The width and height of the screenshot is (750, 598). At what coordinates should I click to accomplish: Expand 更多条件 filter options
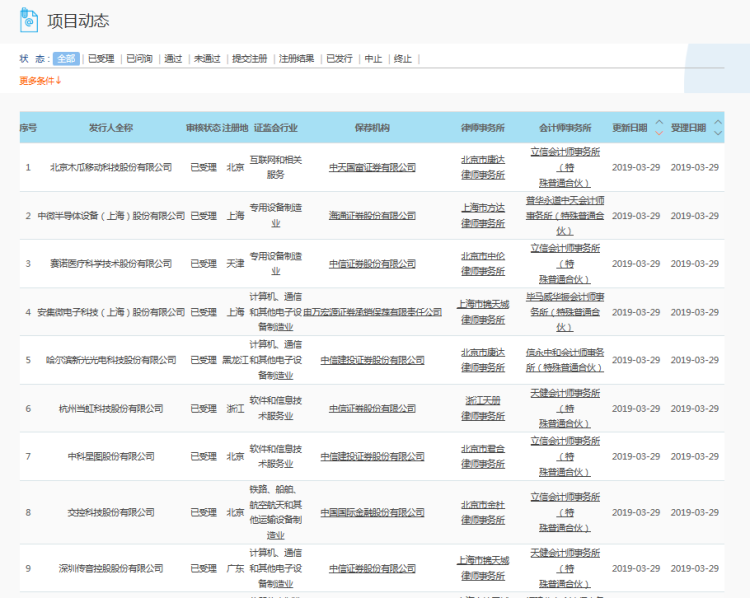point(41,81)
